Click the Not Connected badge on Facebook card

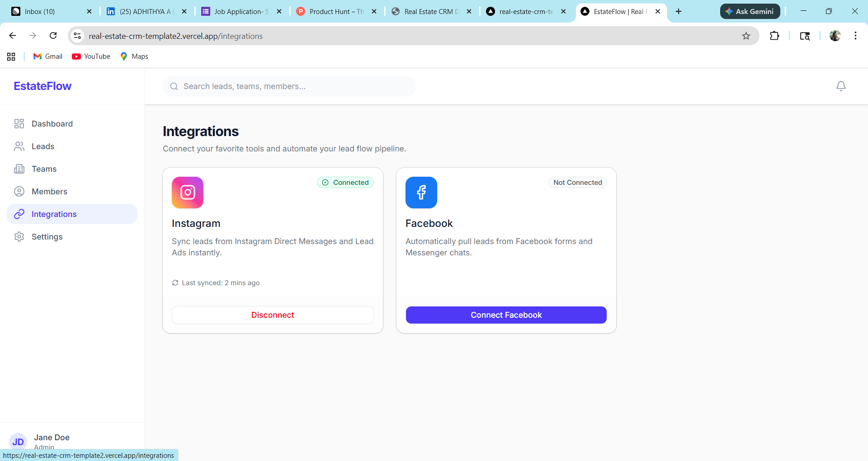tap(577, 182)
